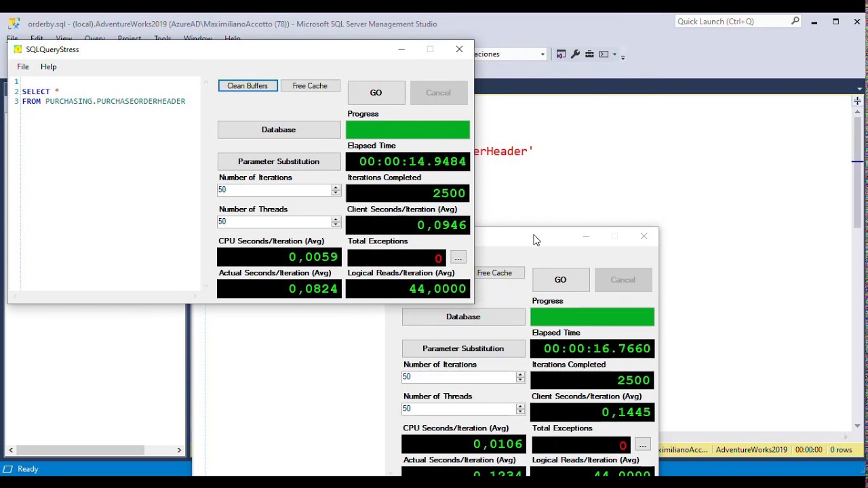Click SSMS editor vertical scrollbar thumb

[858, 173]
